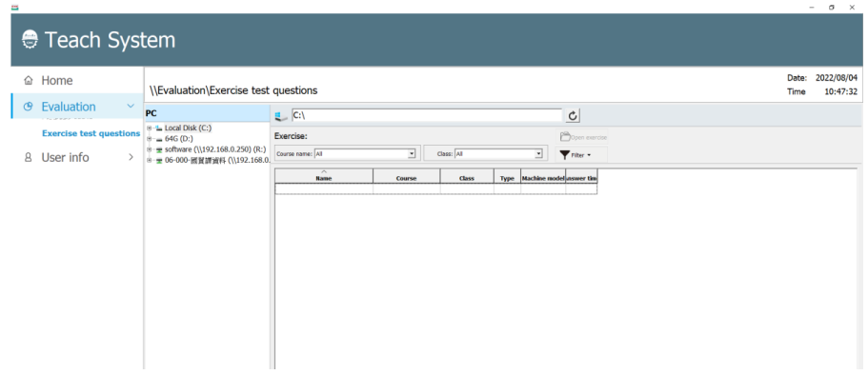Expand the 06-000 network drive node
Viewport: 868px width, 375px height.
tap(149, 160)
